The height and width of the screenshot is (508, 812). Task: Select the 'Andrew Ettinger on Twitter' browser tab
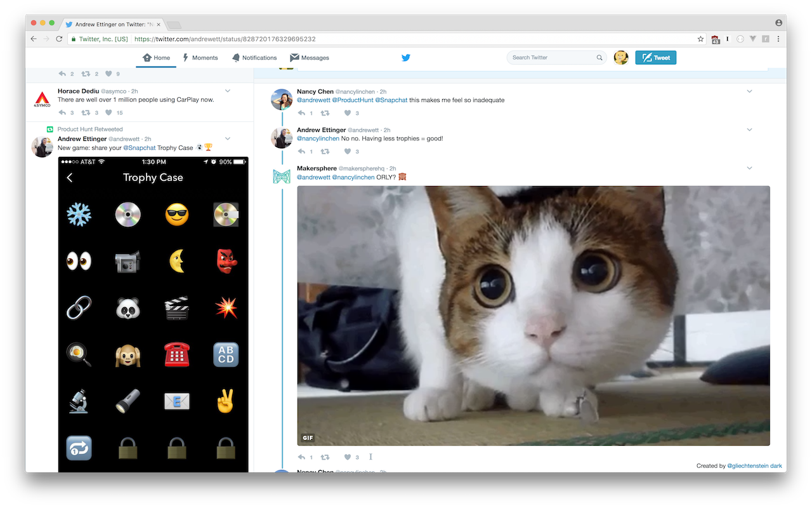(114, 24)
